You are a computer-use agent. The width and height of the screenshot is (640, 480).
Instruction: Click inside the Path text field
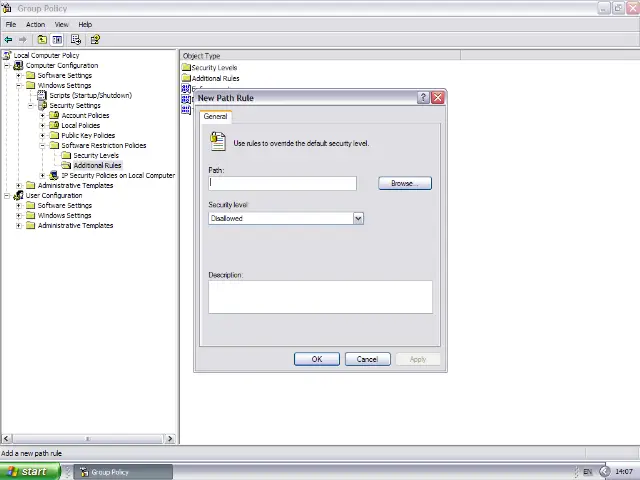coord(282,183)
